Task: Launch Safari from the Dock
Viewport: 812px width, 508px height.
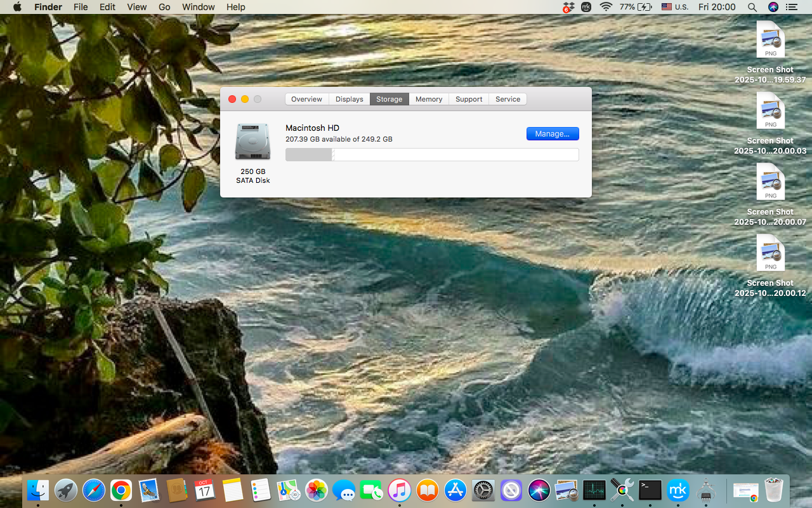Action: tap(93, 490)
